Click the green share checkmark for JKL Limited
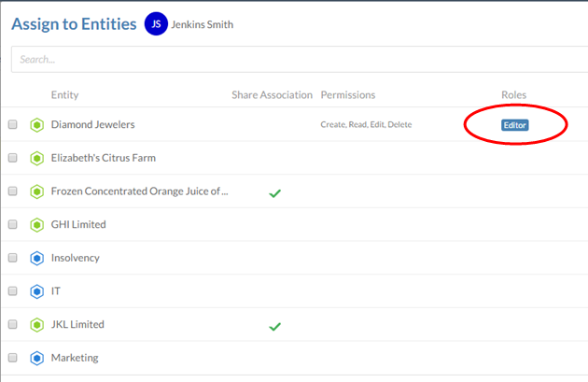 click(x=274, y=326)
